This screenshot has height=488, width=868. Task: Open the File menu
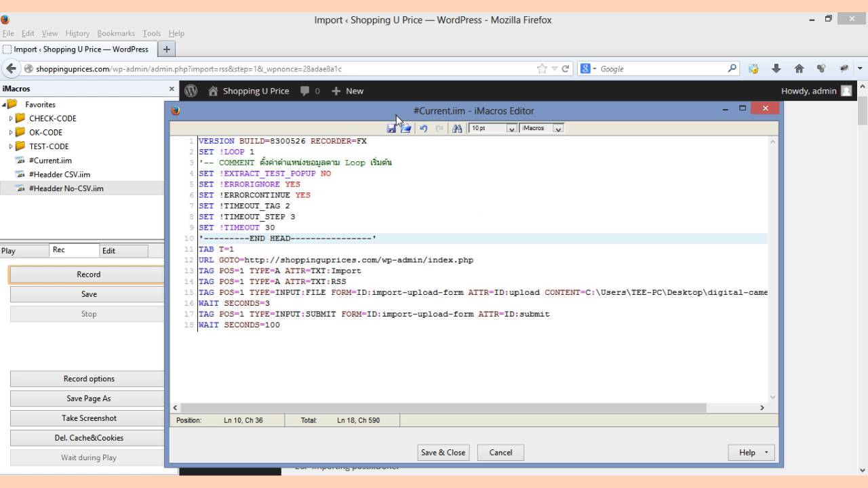8,33
